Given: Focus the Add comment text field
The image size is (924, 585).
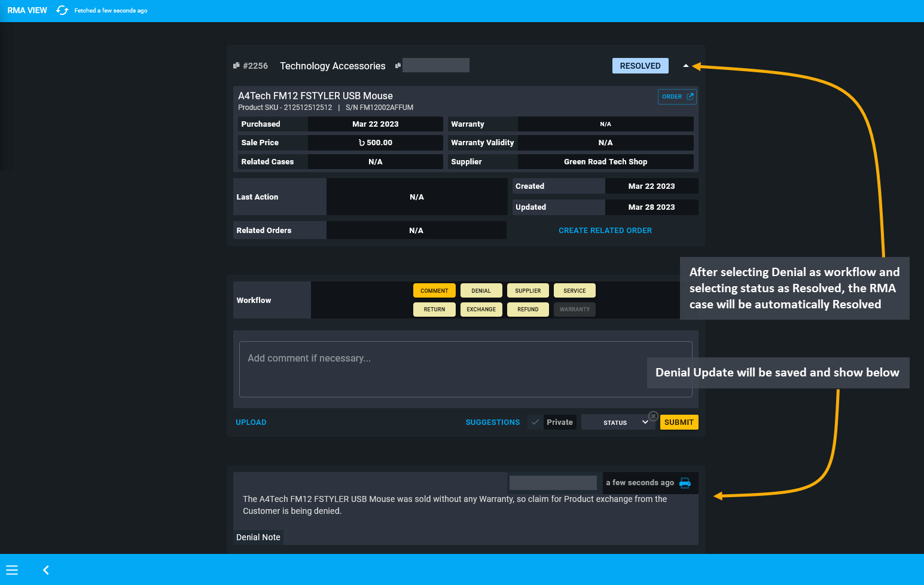Looking at the screenshot, I should 465,369.
